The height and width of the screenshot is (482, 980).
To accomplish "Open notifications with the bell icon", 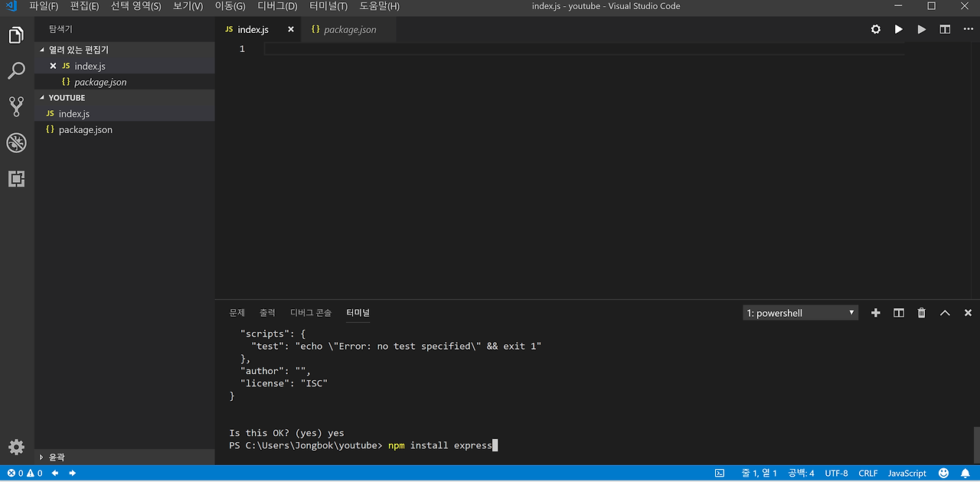I will pos(965,474).
